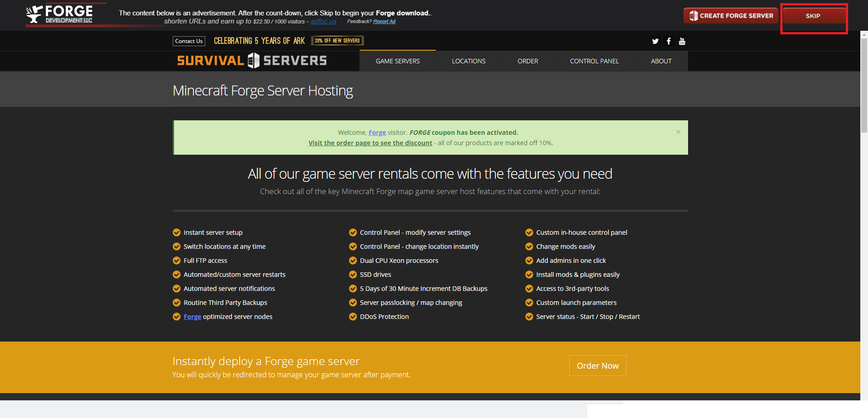Visit the order page discount link
868x418 pixels.
coord(370,143)
